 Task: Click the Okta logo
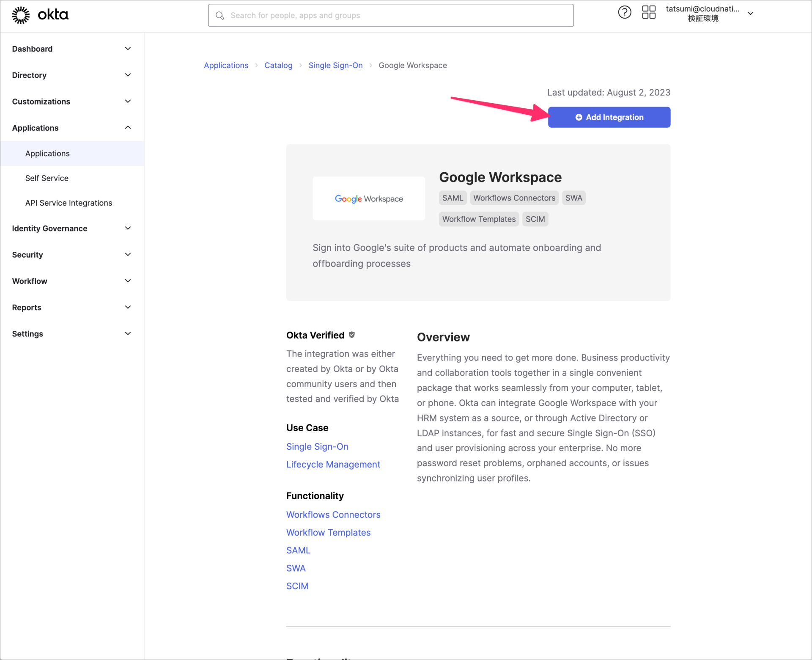click(40, 15)
